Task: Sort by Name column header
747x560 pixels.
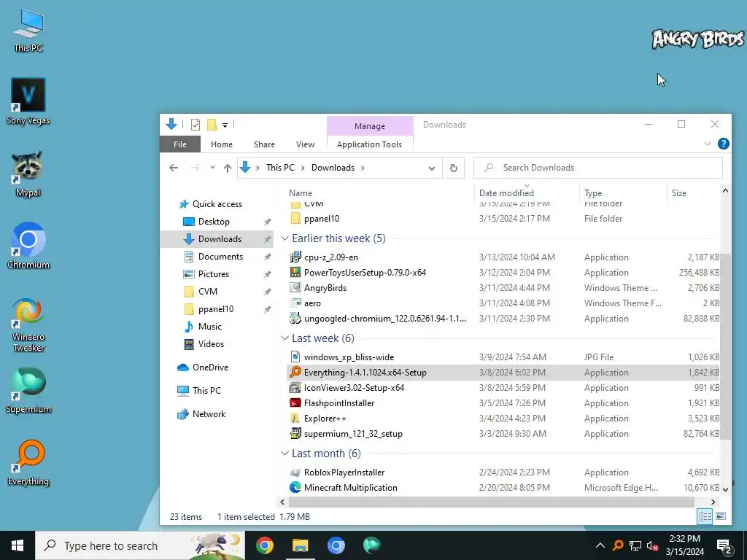Action: point(301,192)
